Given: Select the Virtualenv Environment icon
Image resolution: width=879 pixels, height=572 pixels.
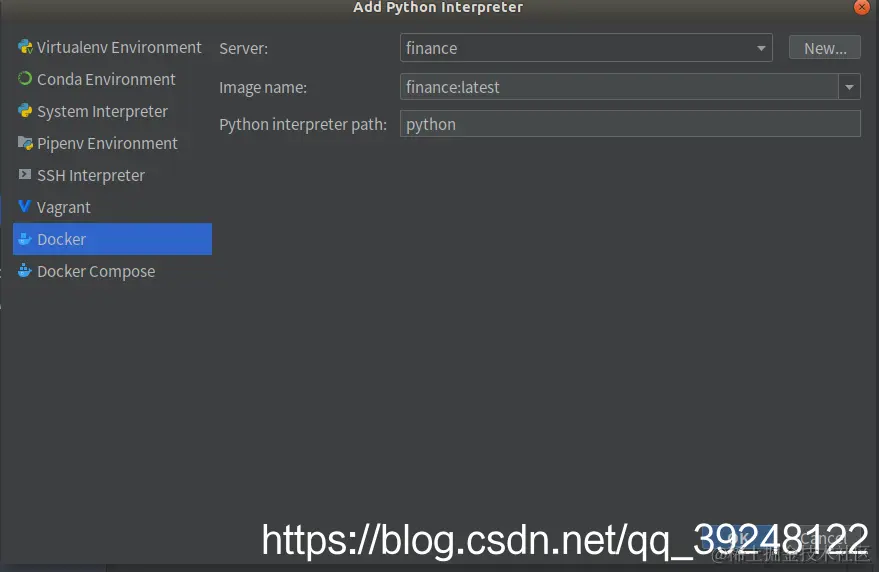Looking at the screenshot, I should click(25, 47).
